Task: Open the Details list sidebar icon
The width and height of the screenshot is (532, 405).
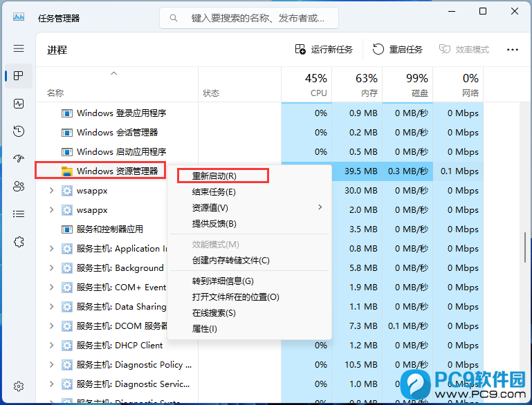Action: pyautogui.click(x=19, y=214)
